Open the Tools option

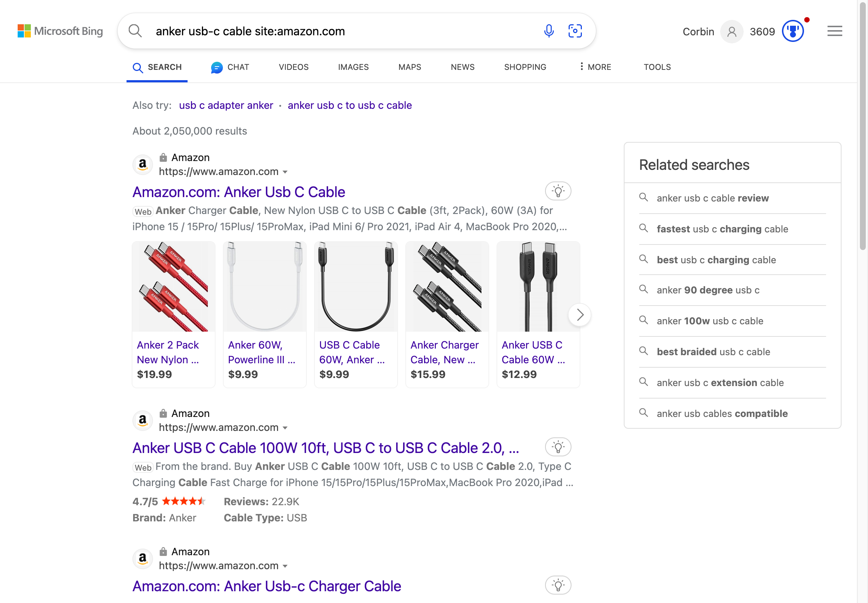[657, 67]
